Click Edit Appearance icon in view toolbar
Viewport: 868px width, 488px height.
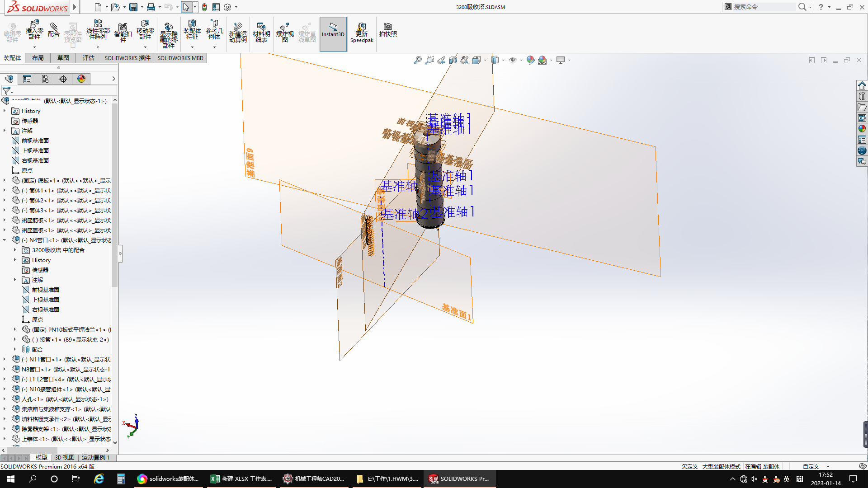531,60
